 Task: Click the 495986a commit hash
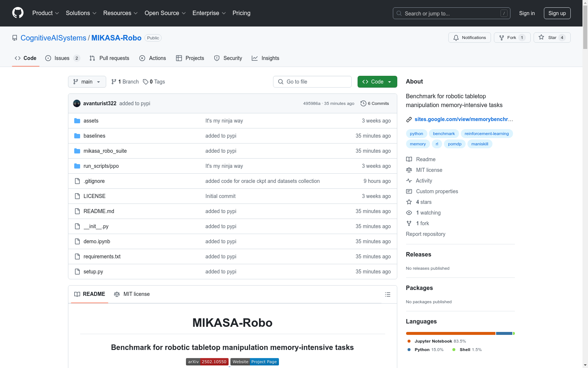click(312, 103)
